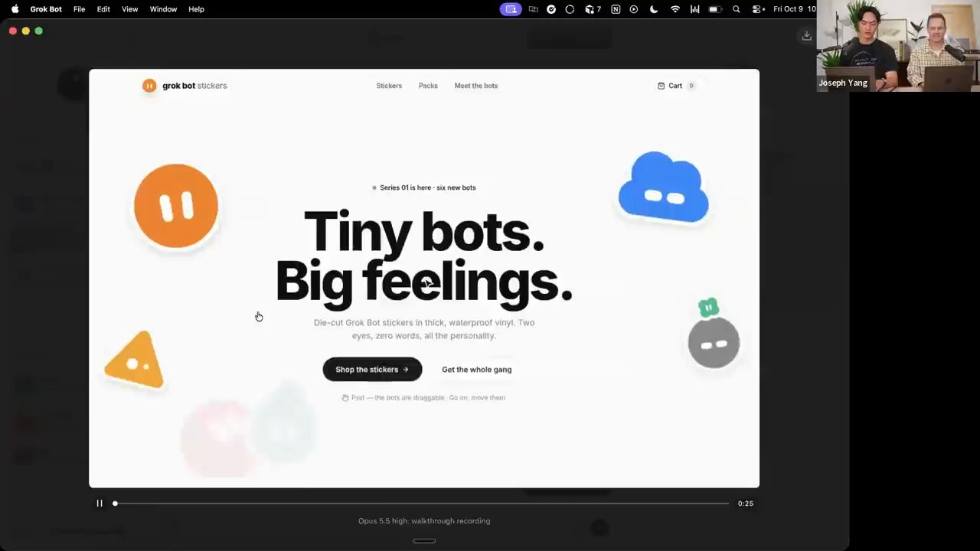Pause the walkthrough recording playback
This screenshot has height=551, width=980.
[100, 503]
